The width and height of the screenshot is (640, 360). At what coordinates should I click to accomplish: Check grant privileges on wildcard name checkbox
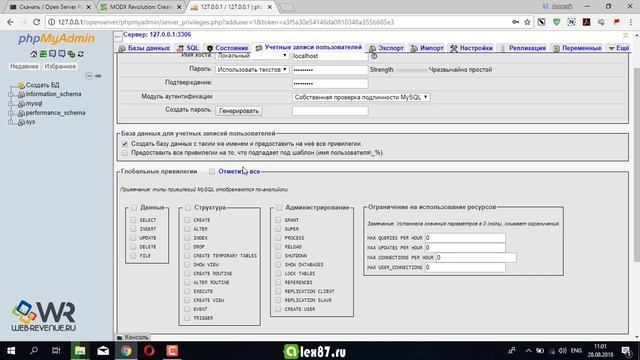point(125,153)
